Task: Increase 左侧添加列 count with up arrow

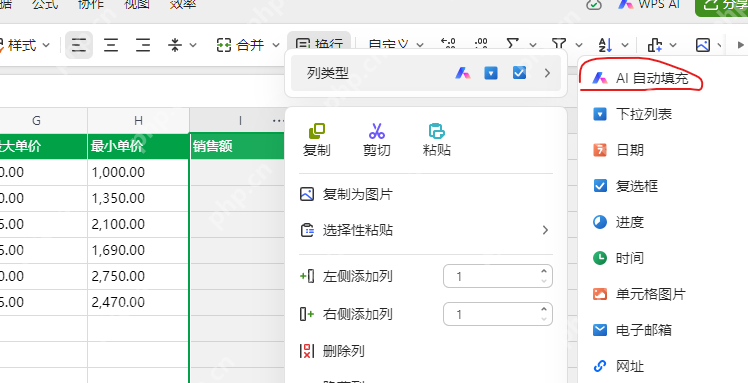Action: (x=544, y=271)
